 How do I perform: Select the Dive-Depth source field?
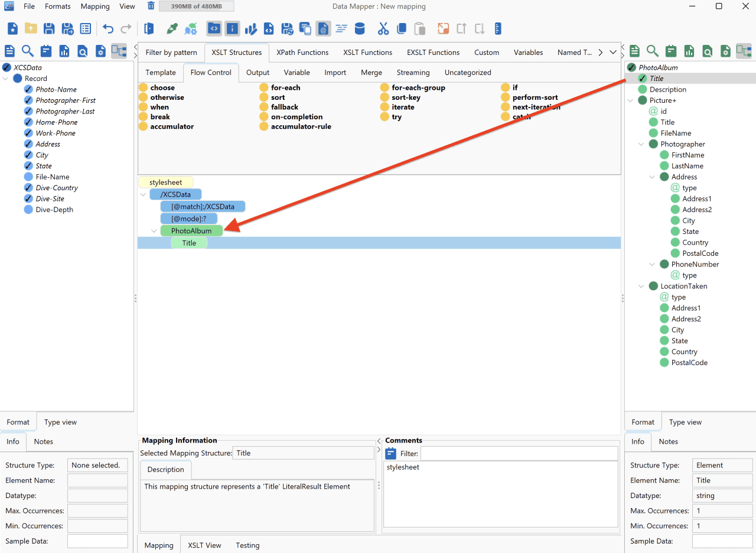54,210
